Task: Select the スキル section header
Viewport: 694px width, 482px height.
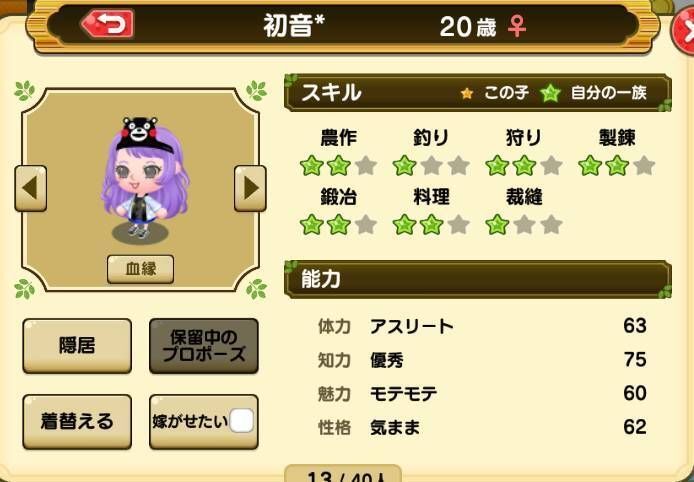Action: click(x=478, y=93)
